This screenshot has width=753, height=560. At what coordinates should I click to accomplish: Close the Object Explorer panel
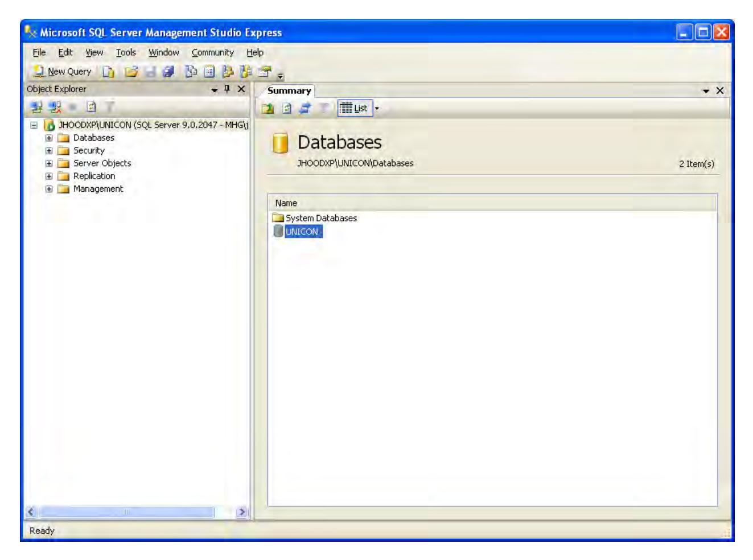click(241, 89)
